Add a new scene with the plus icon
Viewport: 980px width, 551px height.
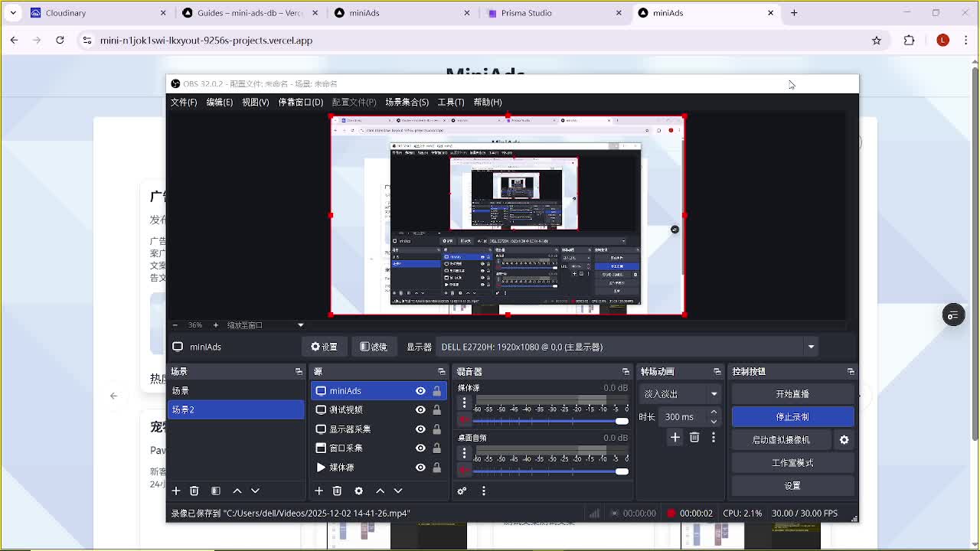176,491
